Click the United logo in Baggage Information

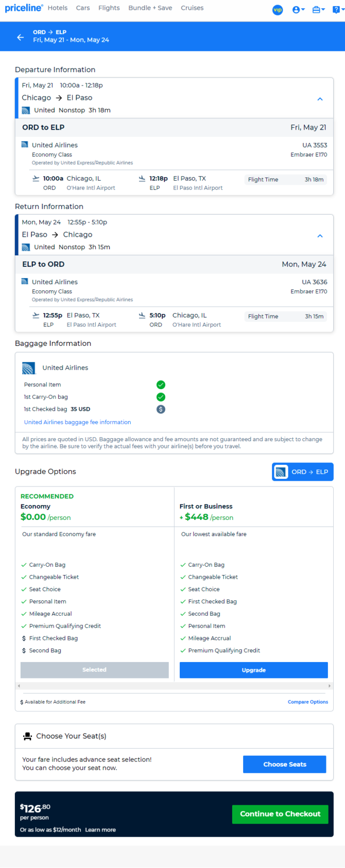(28, 368)
